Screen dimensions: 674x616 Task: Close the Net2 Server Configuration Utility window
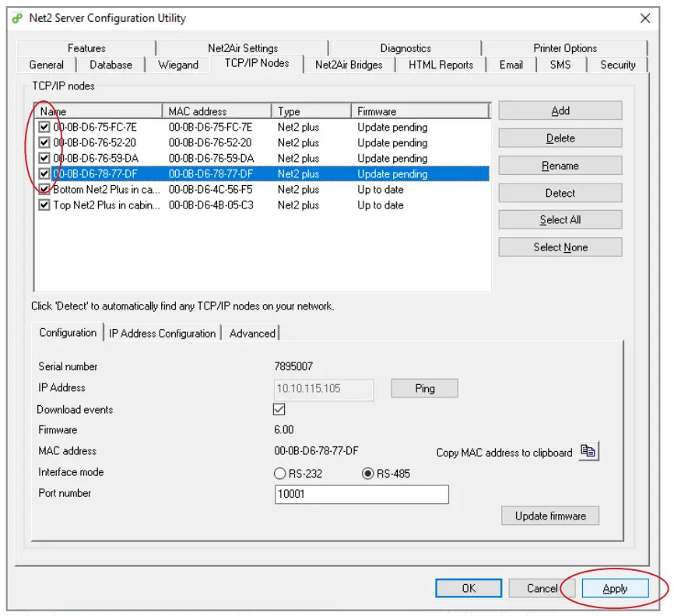644,19
